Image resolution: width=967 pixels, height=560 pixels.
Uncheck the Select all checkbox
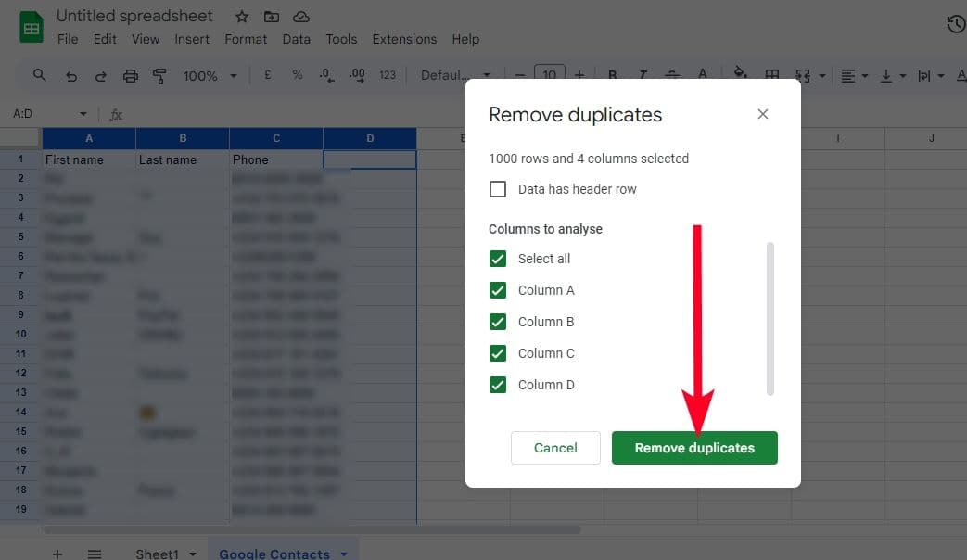click(x=498, y=259)
